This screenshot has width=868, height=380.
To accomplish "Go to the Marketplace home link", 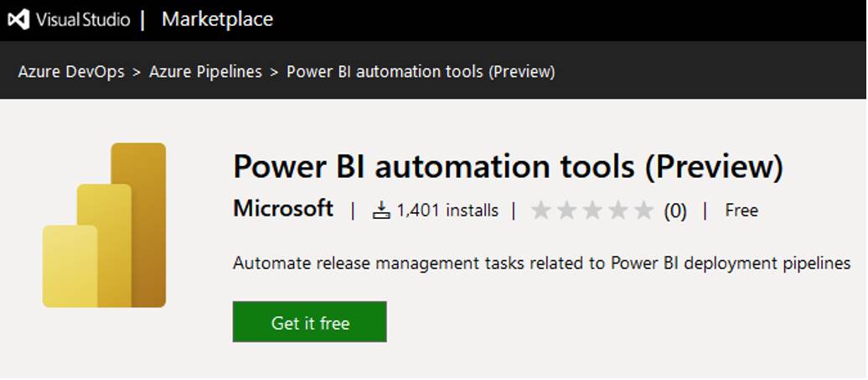I will pos(218,19).
